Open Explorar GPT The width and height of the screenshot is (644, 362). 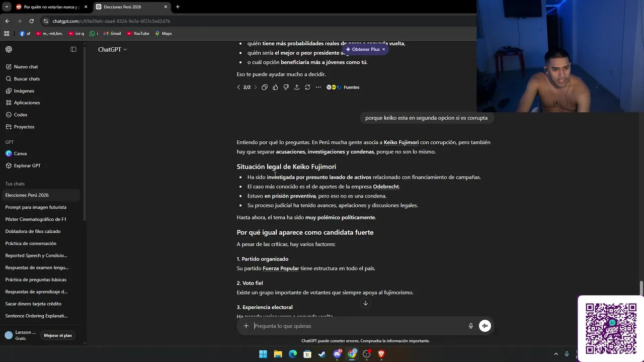click(42, 165)
